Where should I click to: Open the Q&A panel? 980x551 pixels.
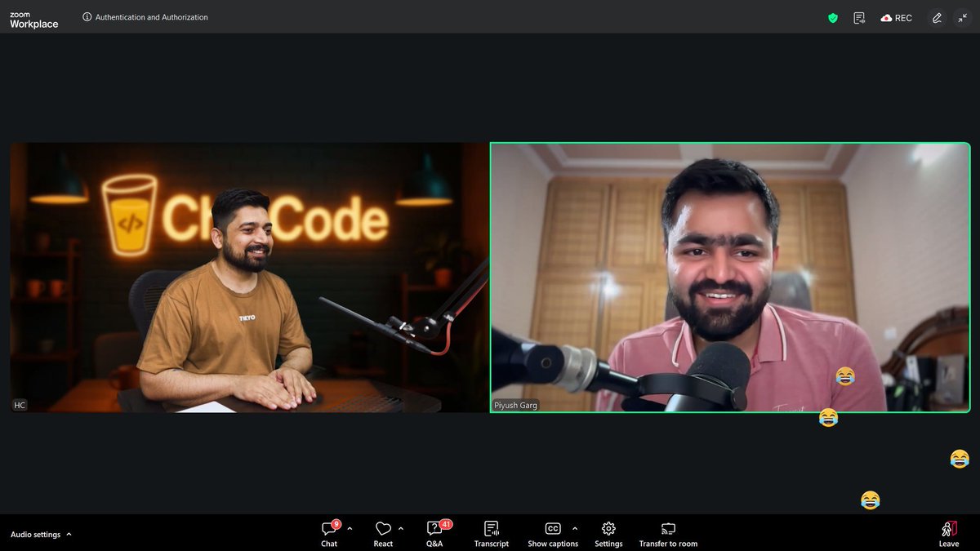coord(434,532)
